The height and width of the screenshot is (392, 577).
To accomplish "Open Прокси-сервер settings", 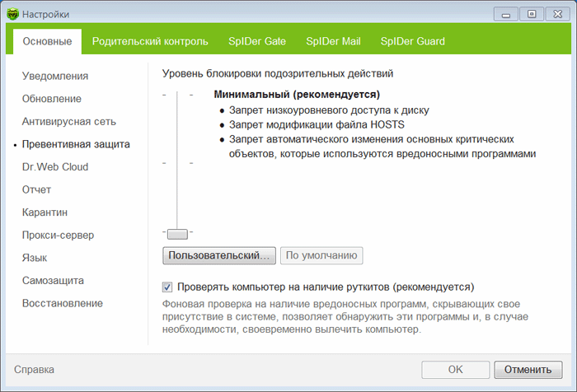I will point(59,235).
